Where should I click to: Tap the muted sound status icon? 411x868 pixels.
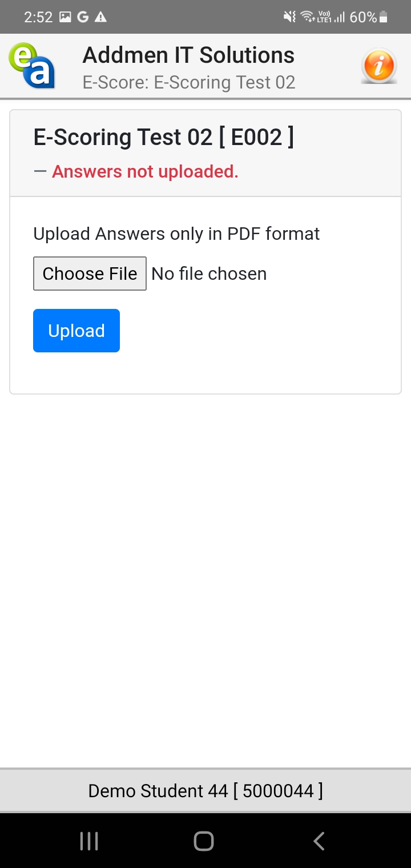tap(290, 17)
